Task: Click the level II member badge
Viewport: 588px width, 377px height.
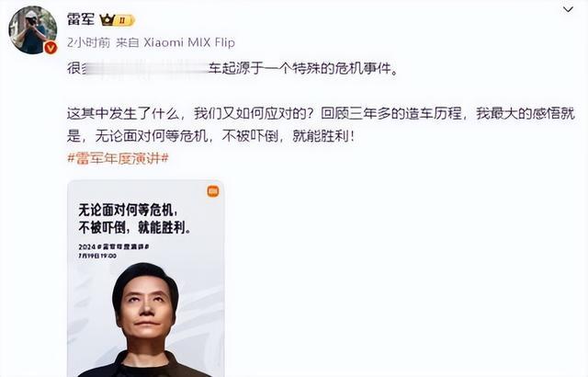Action: pyautogui.click(x=124, y=20)
